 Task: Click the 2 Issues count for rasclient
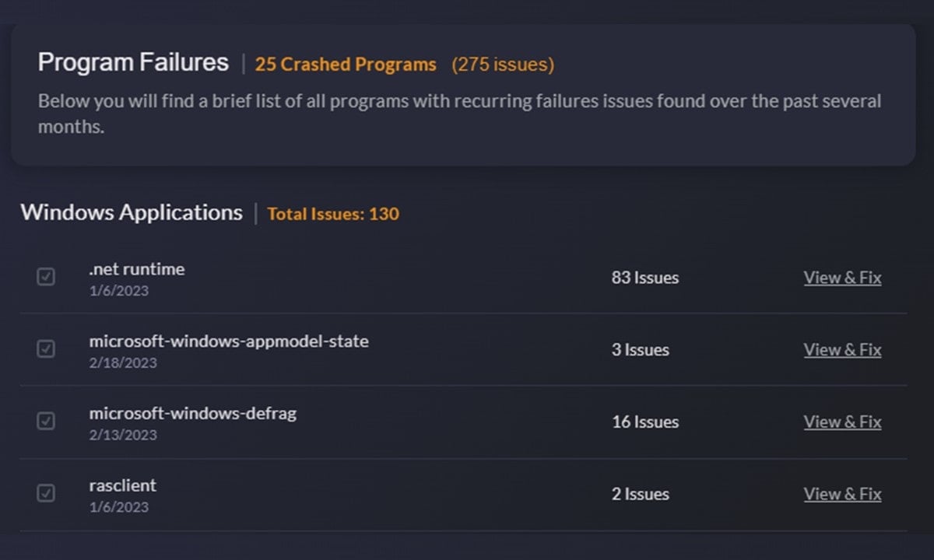coord(641,494)
